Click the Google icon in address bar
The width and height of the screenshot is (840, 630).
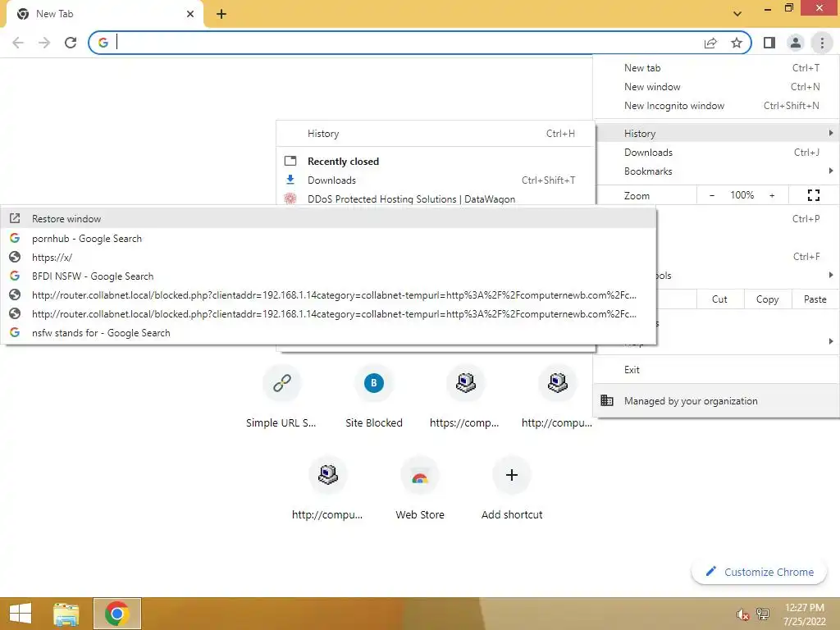coord(103,43)
